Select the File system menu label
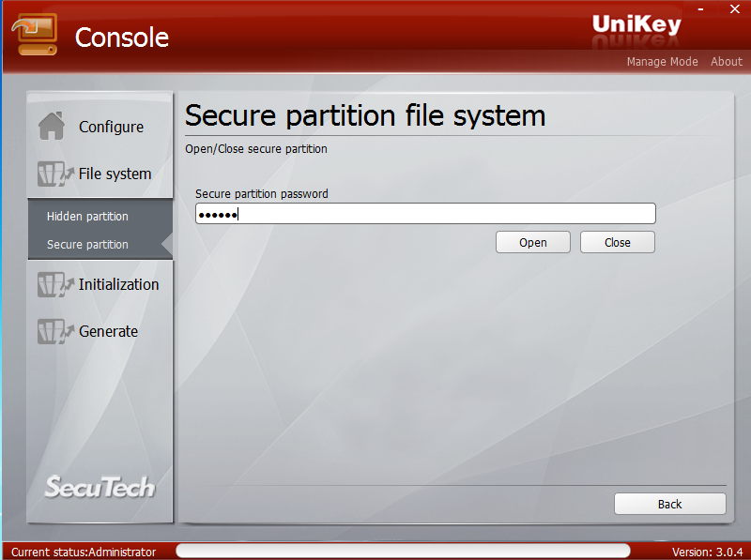Image resolution: width=751 pixels, height=560 pixels. pos(115,174)
